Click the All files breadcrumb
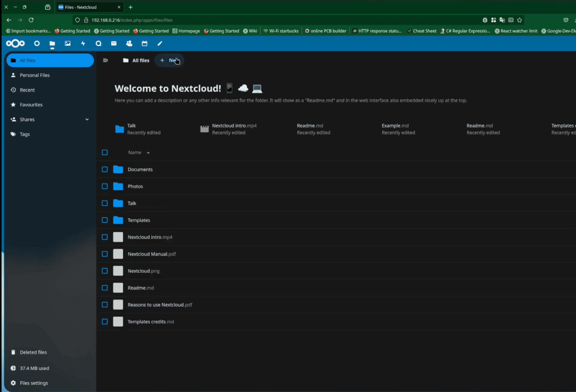The width and height of the screenshot is (576, 392). [x=136, y=60]
